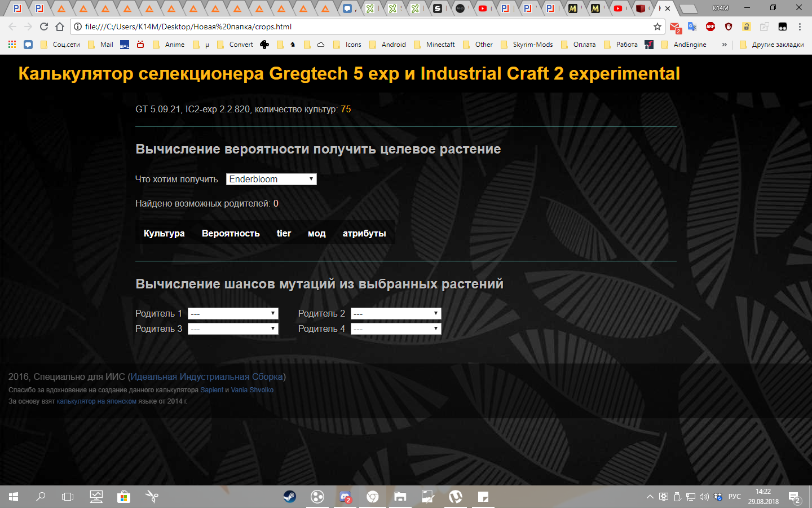
Task: Show hidden system tray icons
Action: [x=650, y=497]
